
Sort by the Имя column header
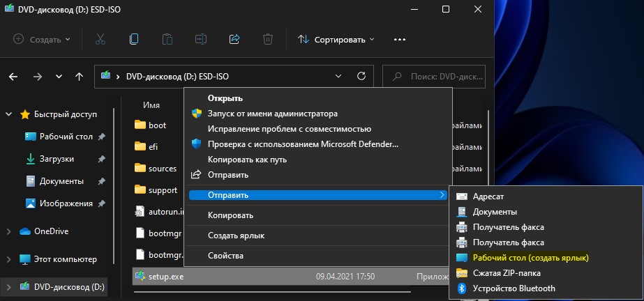click(x=151, y=105)
